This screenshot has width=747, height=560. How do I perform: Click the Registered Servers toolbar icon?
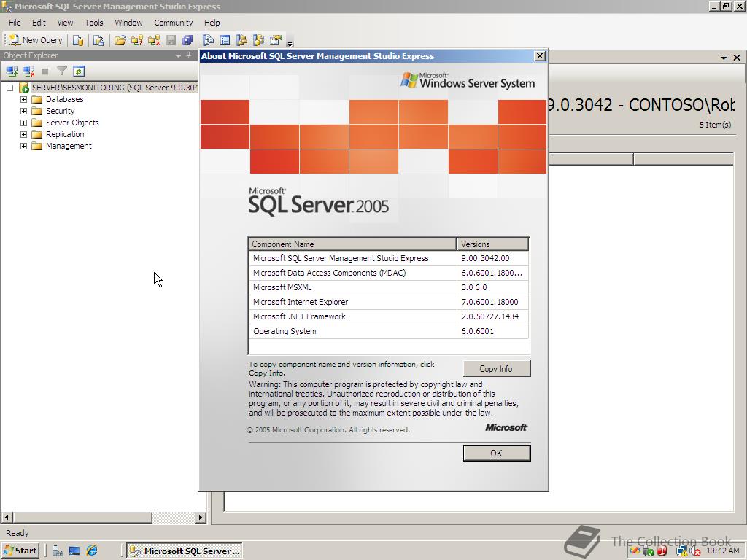tap(208, 41)
